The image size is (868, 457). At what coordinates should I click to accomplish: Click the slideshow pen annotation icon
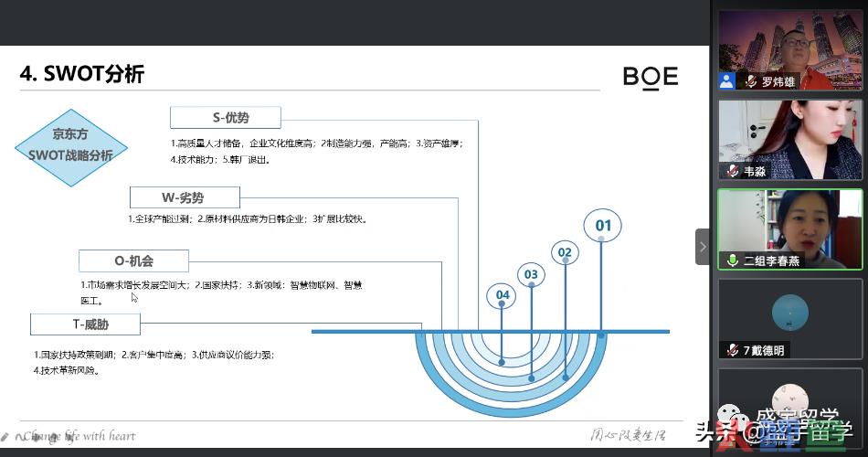(5, 437)
